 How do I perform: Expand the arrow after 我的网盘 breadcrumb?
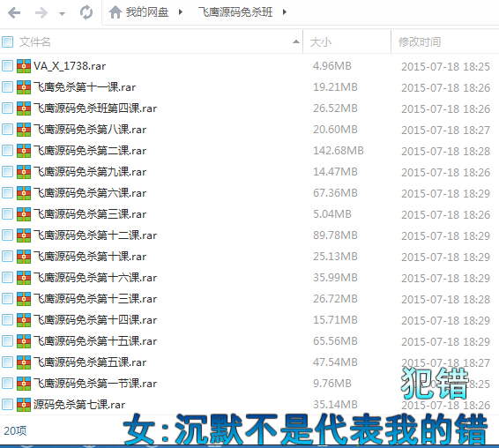point(181,12)
